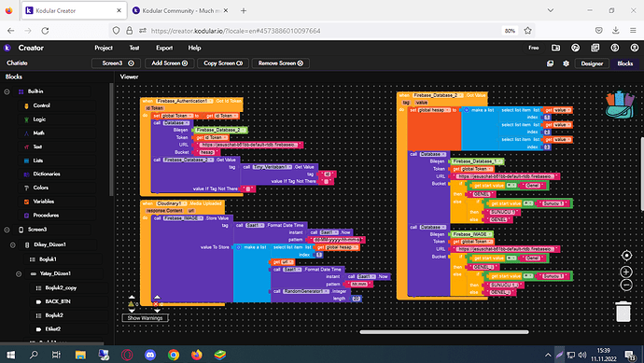644x363 pixels.
Task: Switch to the Designer view
Action: (x=592, y=63)
